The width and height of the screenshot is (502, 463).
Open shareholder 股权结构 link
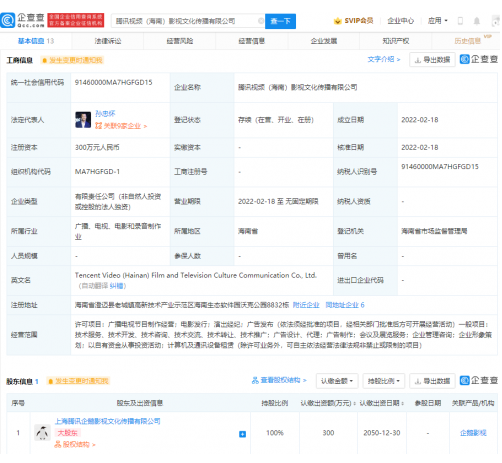coord(75,445)
